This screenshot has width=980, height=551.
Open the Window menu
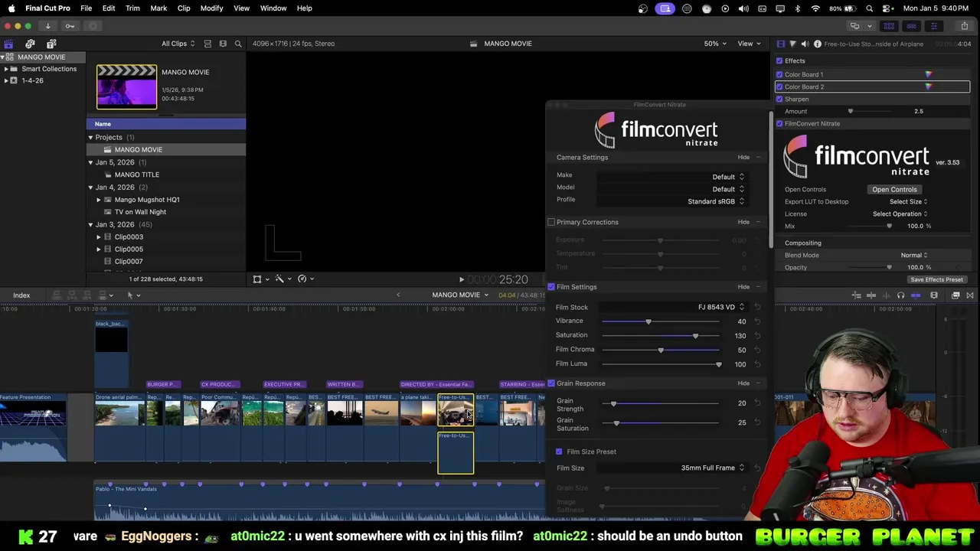click(273, 8)
